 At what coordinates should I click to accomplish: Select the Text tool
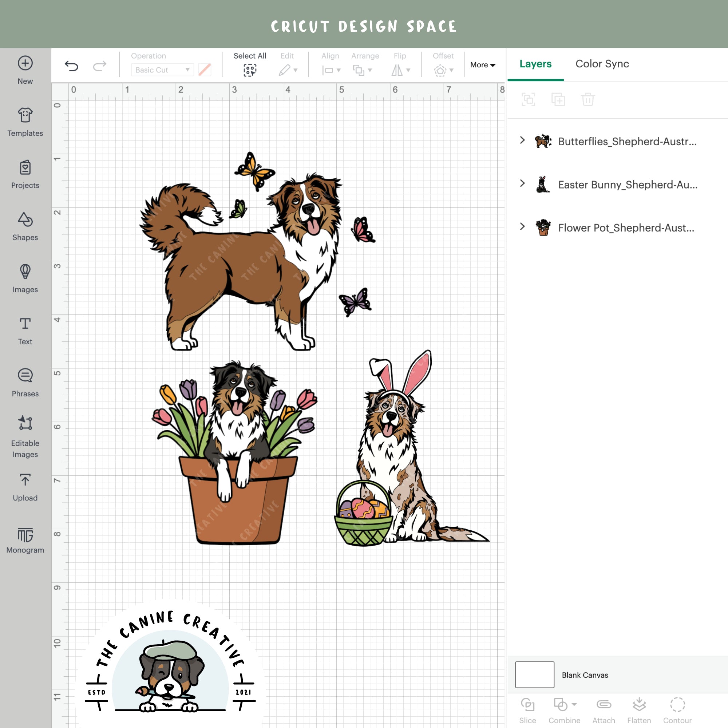25,330
